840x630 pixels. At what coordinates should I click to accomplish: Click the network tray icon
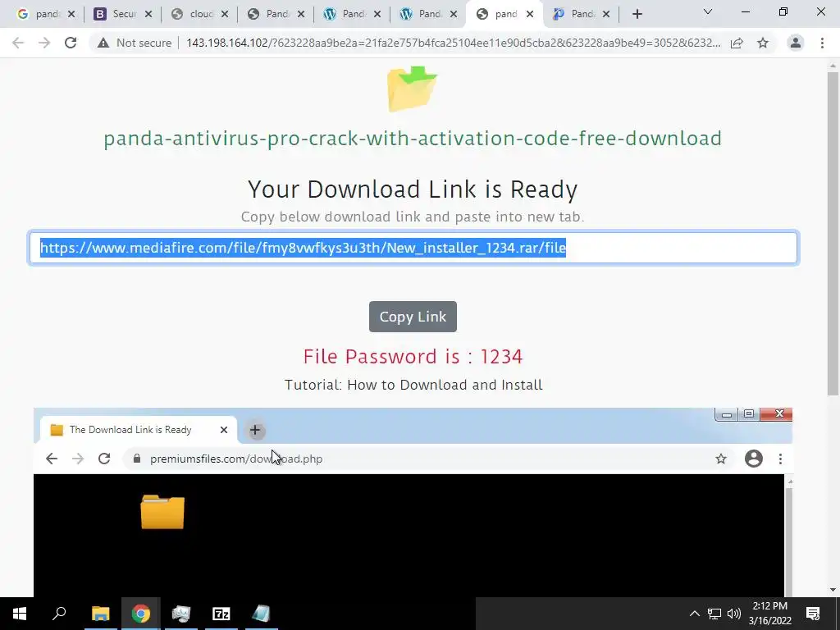714,614
